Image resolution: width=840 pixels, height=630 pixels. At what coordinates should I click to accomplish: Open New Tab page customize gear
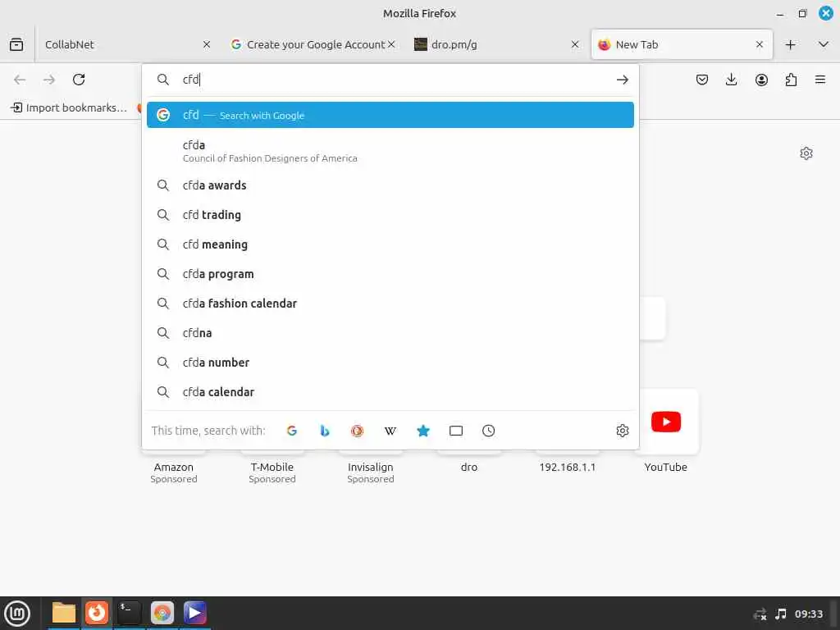pyautogui.click(x=806, y=153)
